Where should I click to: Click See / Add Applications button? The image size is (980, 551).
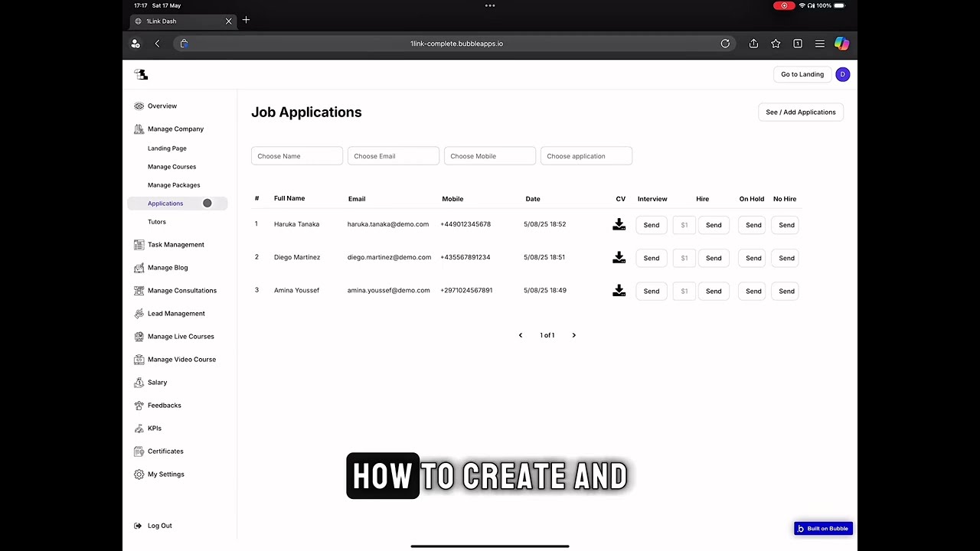801,112
